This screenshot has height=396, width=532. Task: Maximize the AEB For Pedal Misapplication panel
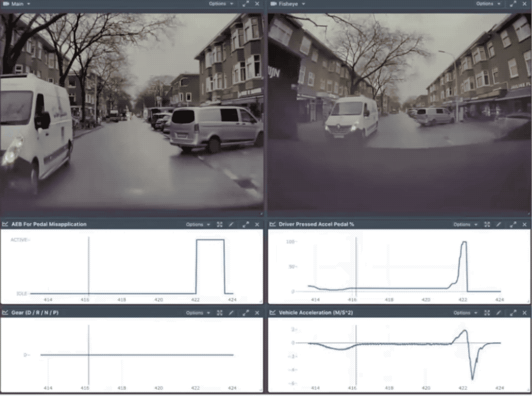tap(245, 224)
